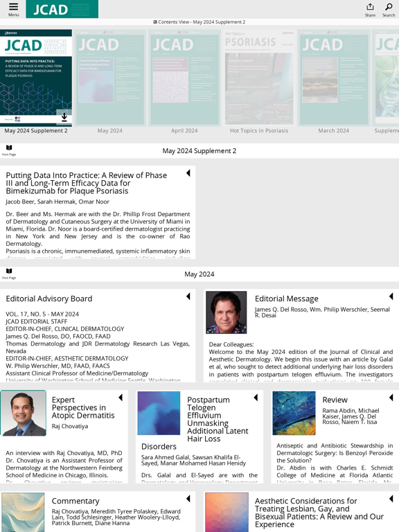Click 'VOL. 17, NO. 5 - MAY 2024' line
This screenshot has width=399, height=532.
coord(42,314)
